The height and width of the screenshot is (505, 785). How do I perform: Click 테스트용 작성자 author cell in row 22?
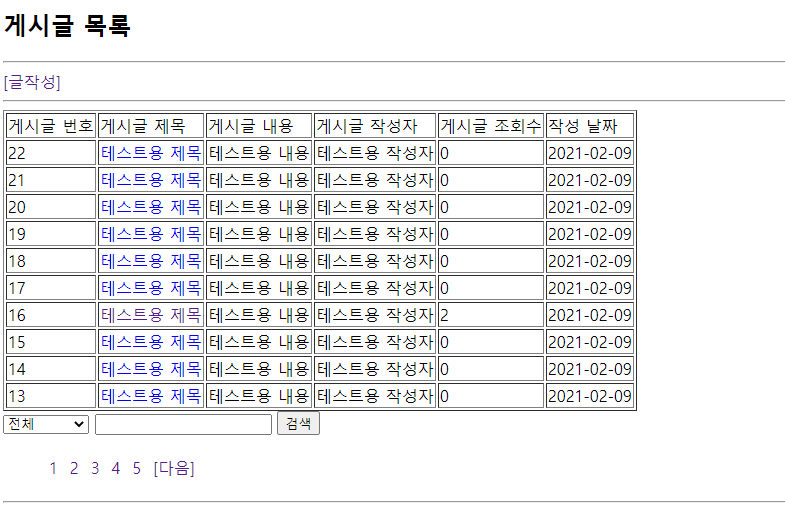click(375, 153)
